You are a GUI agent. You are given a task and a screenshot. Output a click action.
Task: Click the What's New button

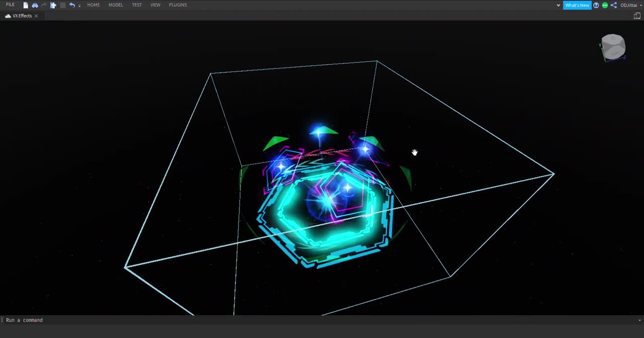pyautogui.click(x=577, y=5)
